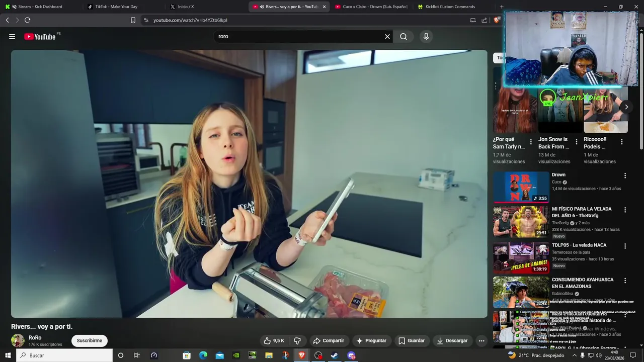The height and width of the screenshot is (362, 644).
Task: Open options for 'Ricoooo!! Podeis' short
Action: (x=622, y=142)
